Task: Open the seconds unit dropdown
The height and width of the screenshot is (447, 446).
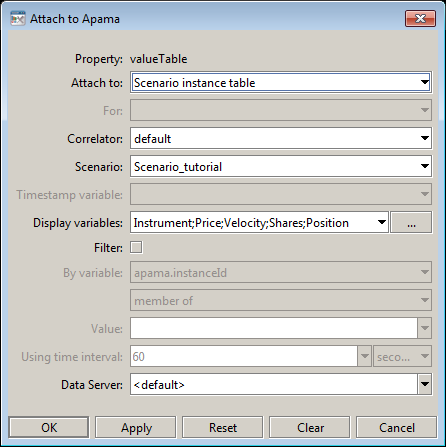Action: coord(403,356)
